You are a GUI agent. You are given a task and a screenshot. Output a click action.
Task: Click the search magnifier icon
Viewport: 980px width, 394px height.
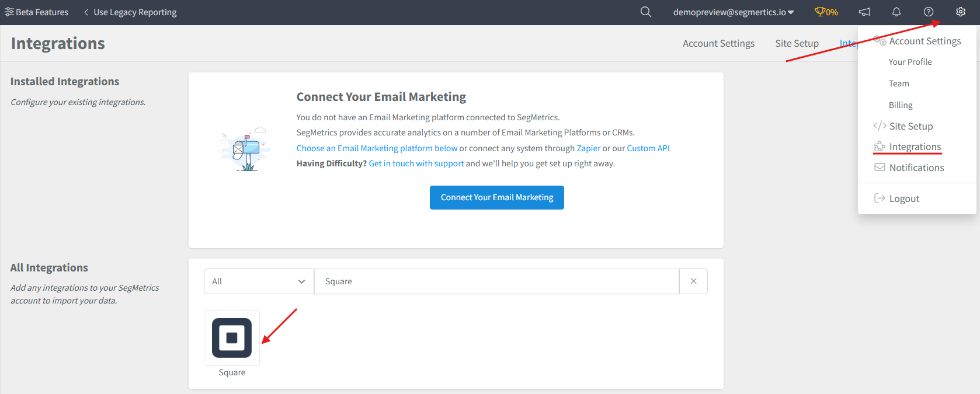[645, 12]
